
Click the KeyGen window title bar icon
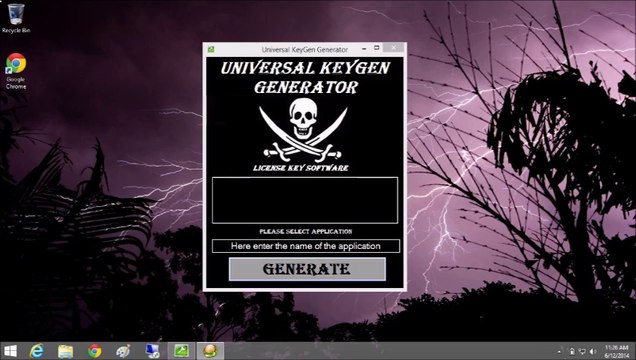pos(211,49)
